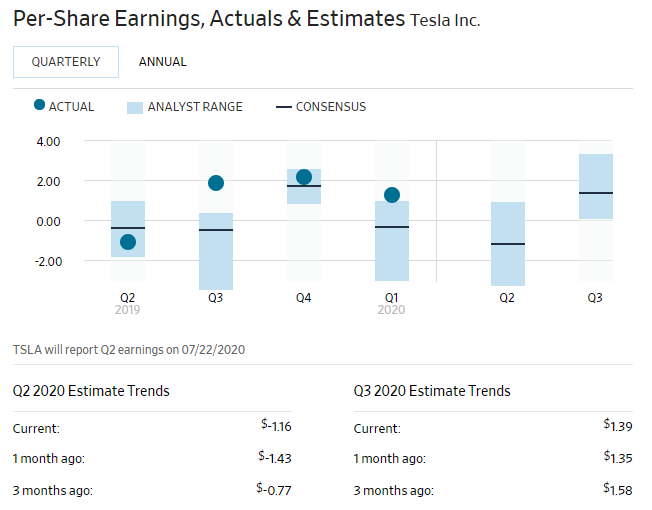
Task: Open the Annual earnings tab
Action: (x=162, y=62)
